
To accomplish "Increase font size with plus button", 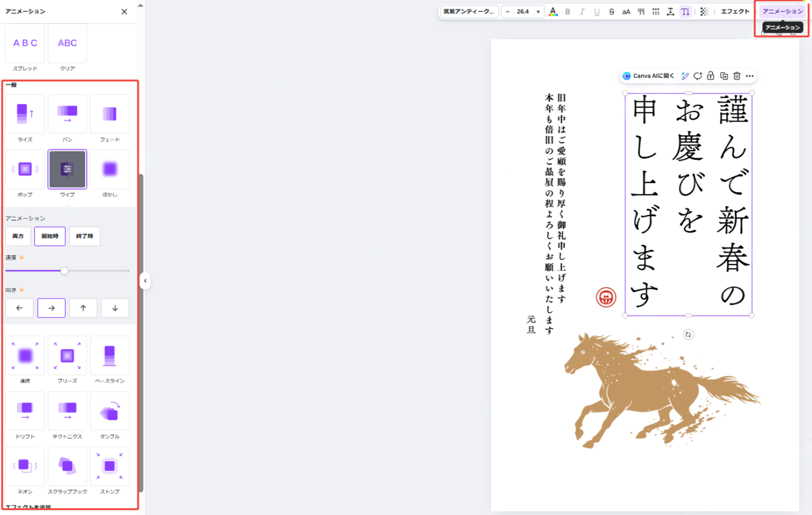I will point(537,11).
